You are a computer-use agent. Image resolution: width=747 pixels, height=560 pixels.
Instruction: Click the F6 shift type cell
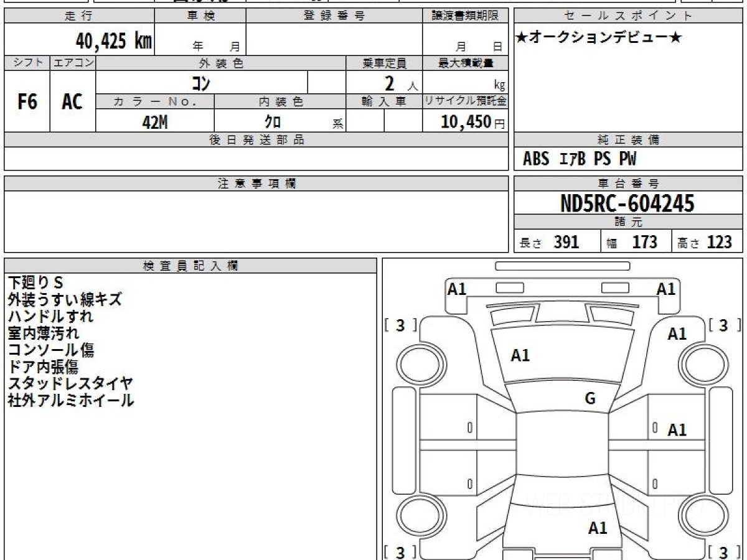pos(27,101)
